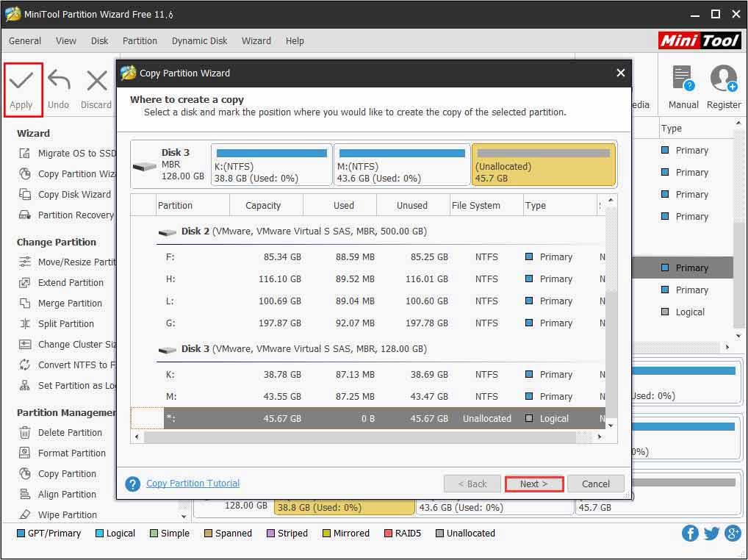Choose Set Partition as Logical option
Image resolution: width=748 pixels, height=560 pixels.
(68, 385)
